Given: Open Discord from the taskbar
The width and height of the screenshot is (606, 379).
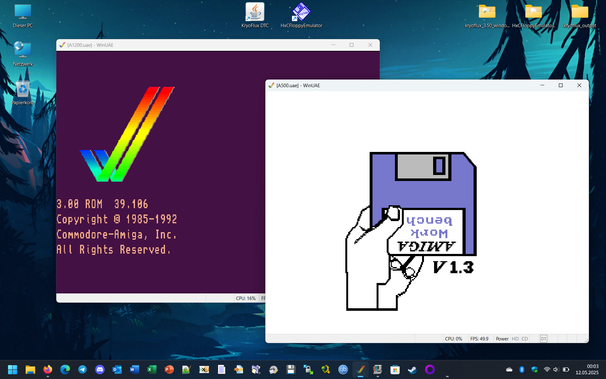Looking at the screenshot, I should [100, 370].
